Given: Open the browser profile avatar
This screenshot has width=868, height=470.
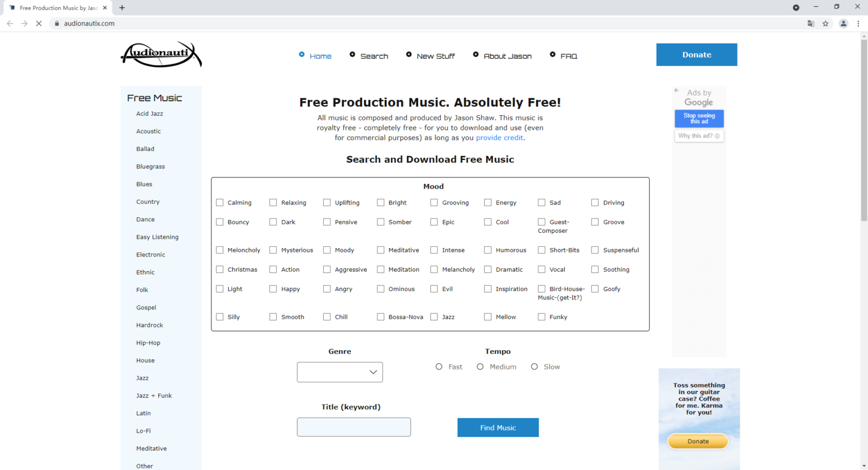Looking at the screenshot, I should (843, 23).
